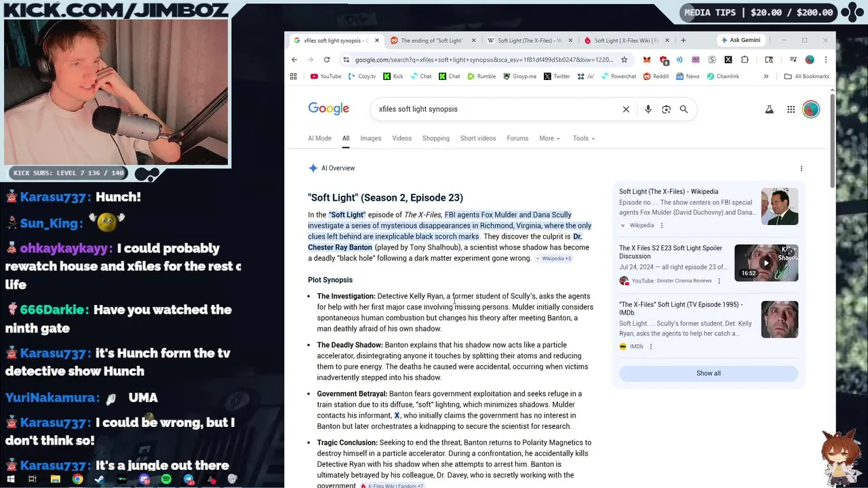
Task: Select the Short videos search tab
Action: click(x=478, y=138)
